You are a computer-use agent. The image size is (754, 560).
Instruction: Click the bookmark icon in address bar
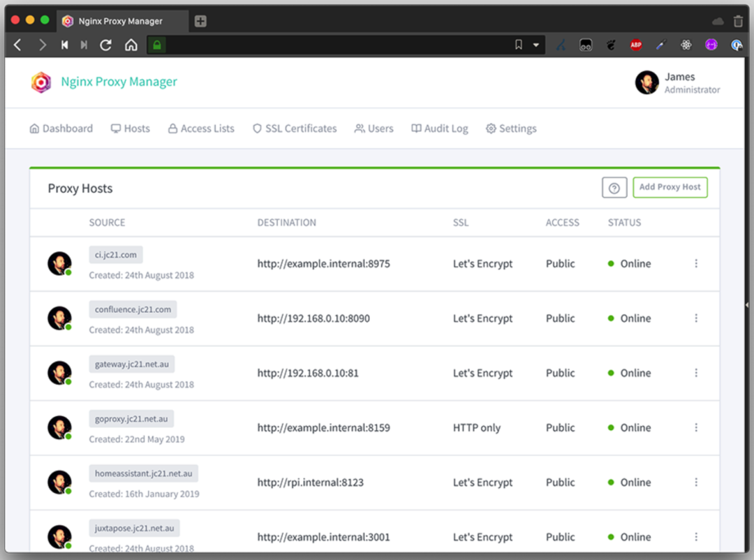pos(518,45)
